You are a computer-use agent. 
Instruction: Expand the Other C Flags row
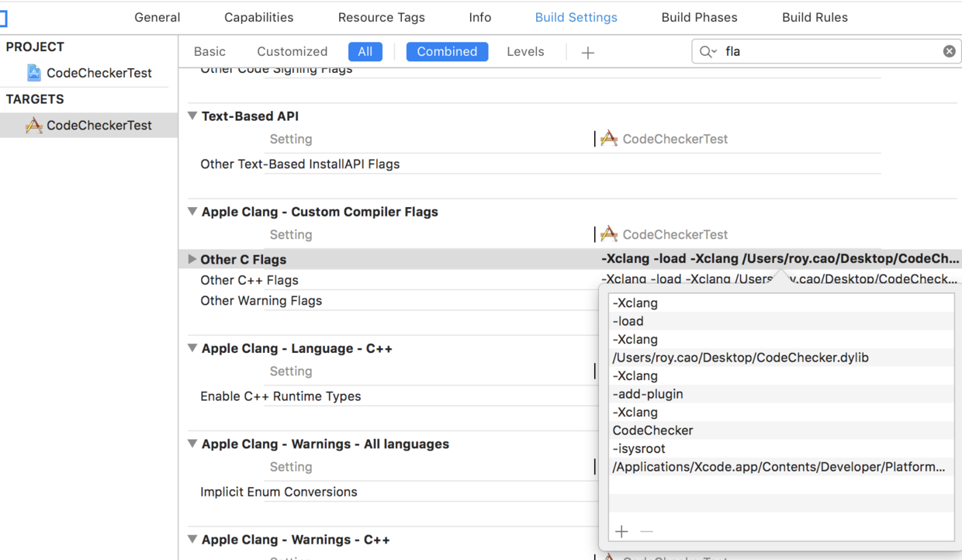(192, 259)
